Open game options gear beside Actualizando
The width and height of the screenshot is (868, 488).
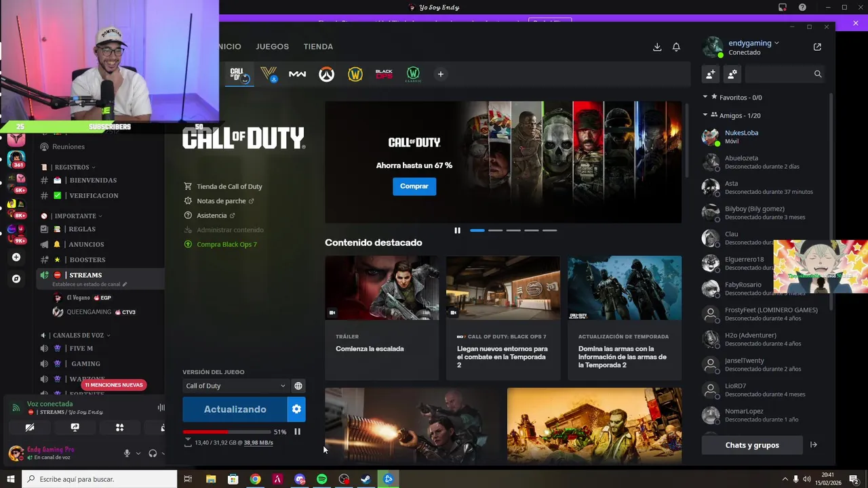(x=296, y=409)
